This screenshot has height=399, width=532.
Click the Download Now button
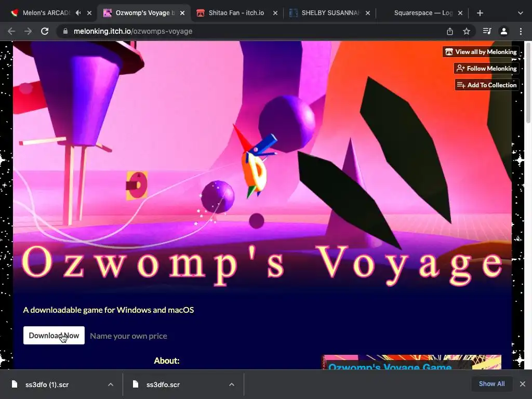pos(54,336)
